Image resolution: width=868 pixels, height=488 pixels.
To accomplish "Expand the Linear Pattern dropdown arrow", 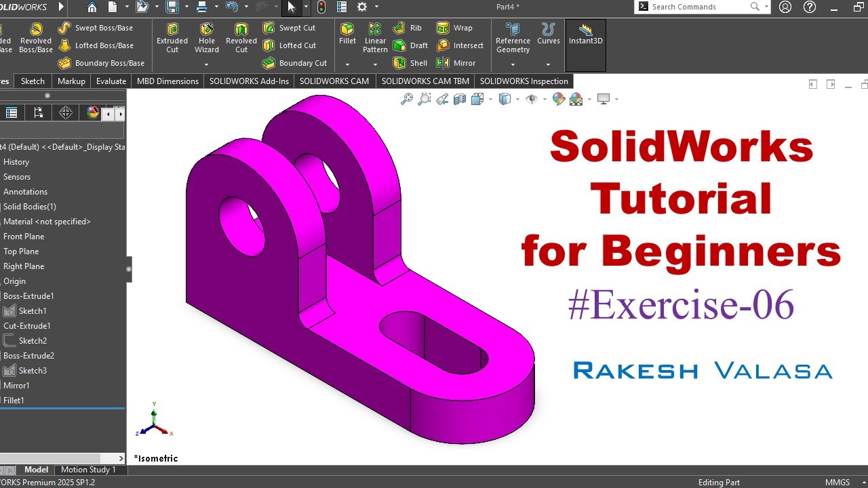I will 375,65.
